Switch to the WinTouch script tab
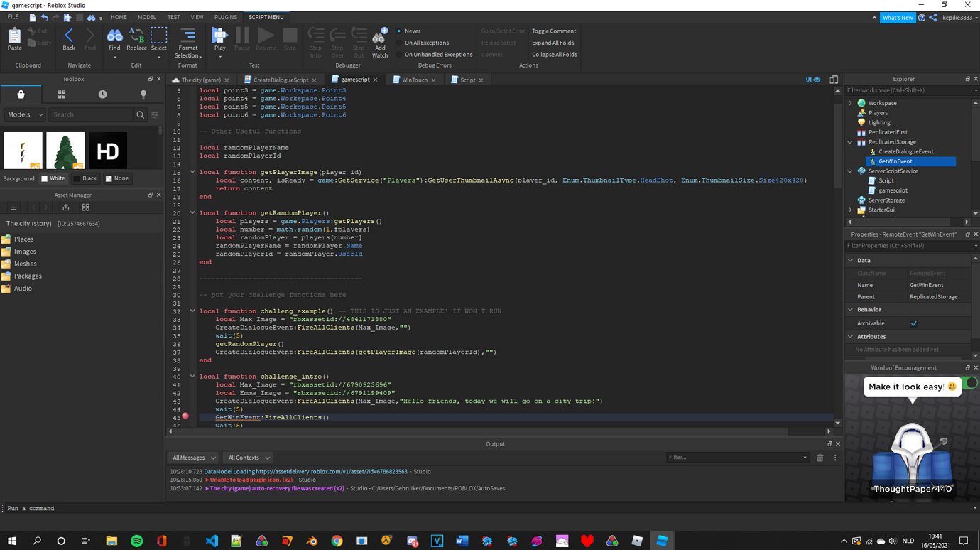Screen dimensions: 980x550 point(414,80)
